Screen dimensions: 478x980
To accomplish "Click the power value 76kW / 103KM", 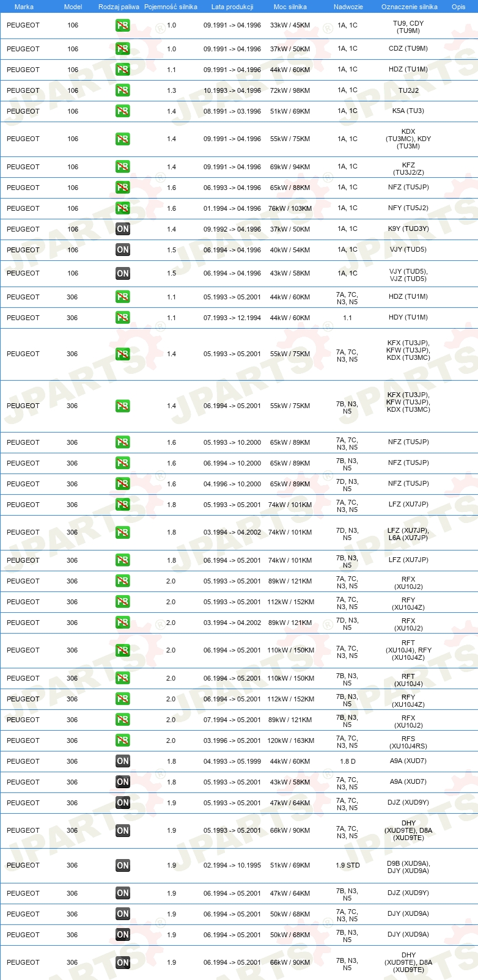I will [290, 208].
